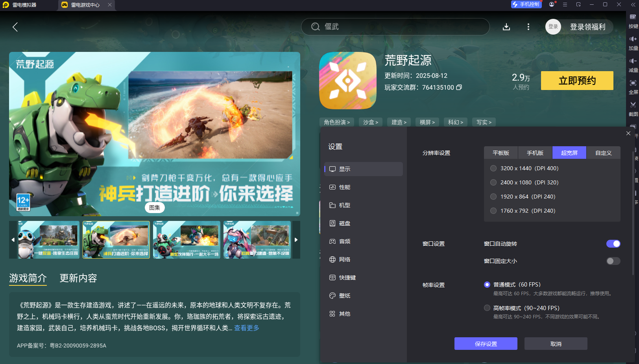The height and width of the screenshot is (364, 639).
Task: Open the 按键 keyboard mapping tool
Action: pyautogui.click(x=633, y=21)
